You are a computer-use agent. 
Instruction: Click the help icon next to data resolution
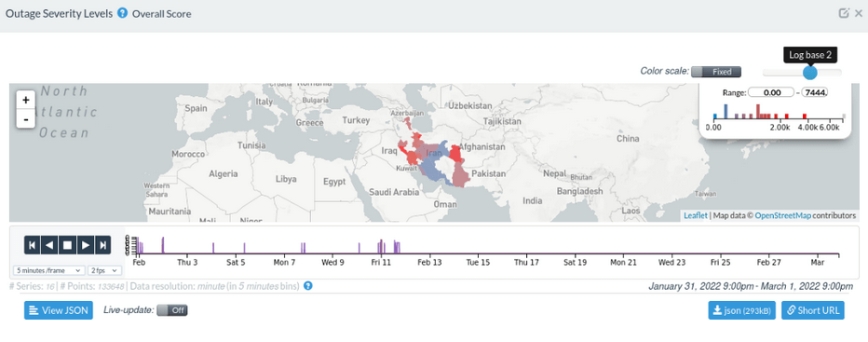[308, 286]
